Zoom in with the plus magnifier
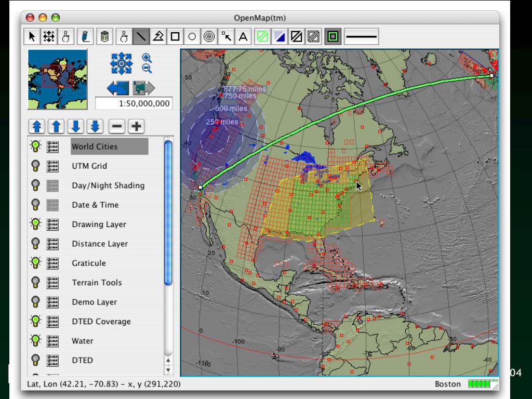Image resolution: width=532 pixels, height=399 pixels. click(147, 58)
